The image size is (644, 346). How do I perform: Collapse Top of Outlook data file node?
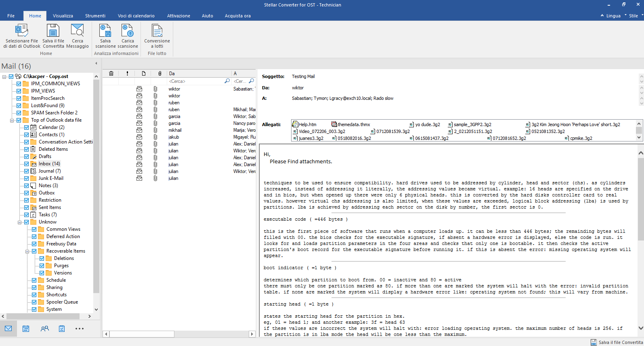12,120
